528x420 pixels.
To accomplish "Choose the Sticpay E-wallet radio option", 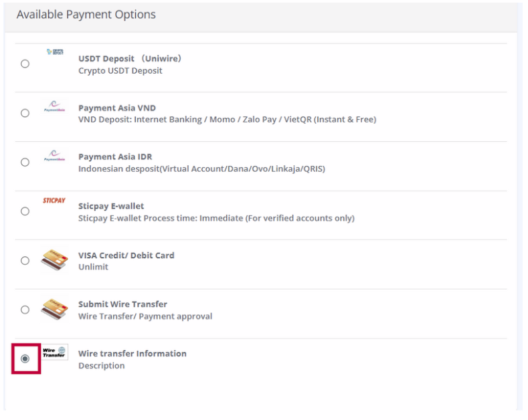I will pyautogui.click(x=25, y=211).
